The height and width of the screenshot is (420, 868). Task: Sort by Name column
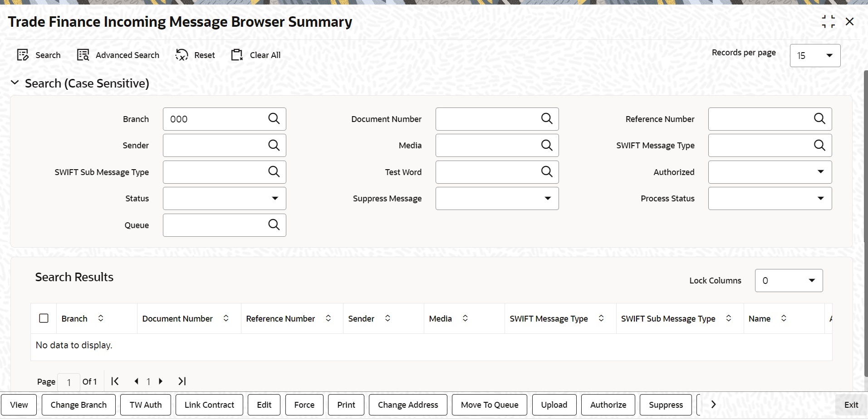[784, 318]
